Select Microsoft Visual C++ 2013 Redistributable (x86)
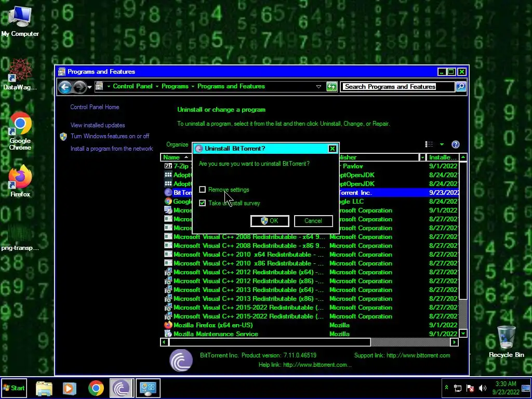The width and height of the screenshot is (532, 399). [249, 299]
